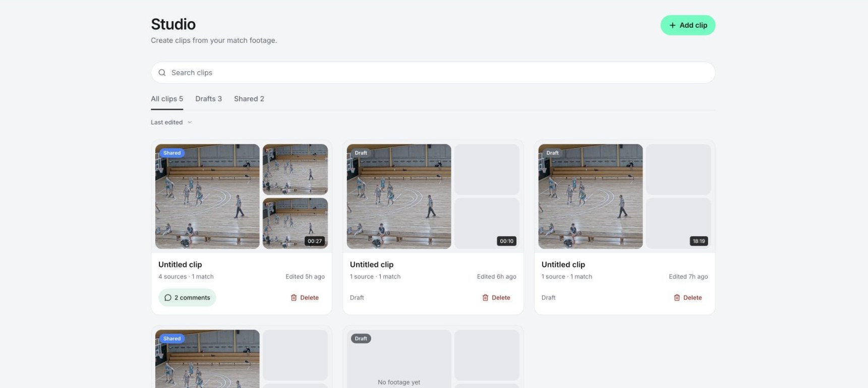
Task: Click the Draft badge on 00:10 clip
Action: [x=361, y=153]
